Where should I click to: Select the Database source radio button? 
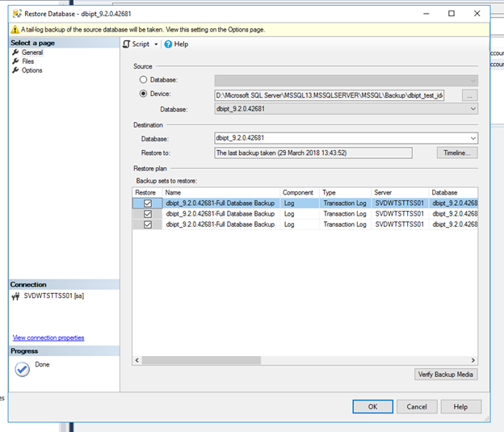tap(143, 80)
